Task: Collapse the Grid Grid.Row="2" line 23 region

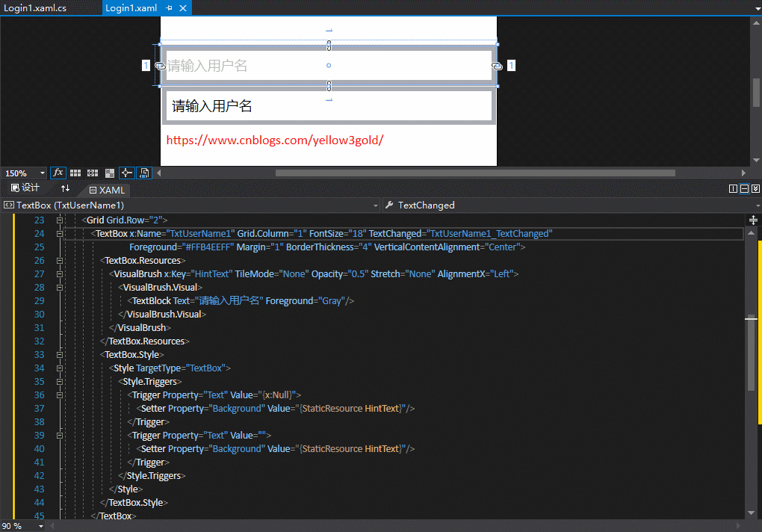Action: coord(60,220)
